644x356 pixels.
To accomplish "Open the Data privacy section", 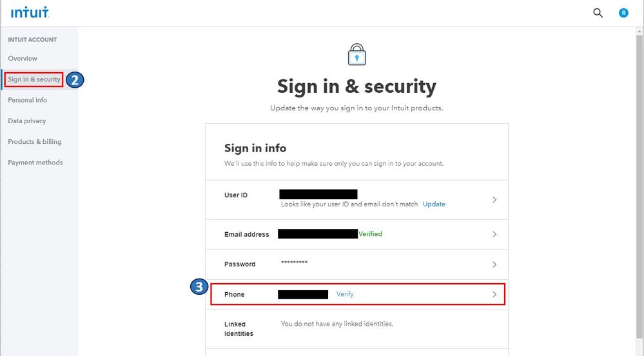I will click(x=27, y=121).
